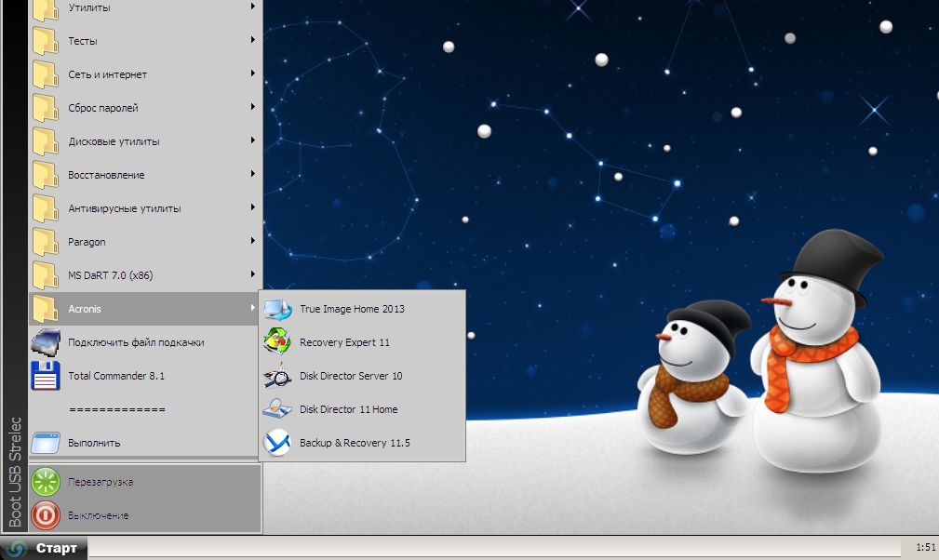The image size is (939, 560).
Task: Open the Recovery Expert 11 icon
Action: point(277,342)
